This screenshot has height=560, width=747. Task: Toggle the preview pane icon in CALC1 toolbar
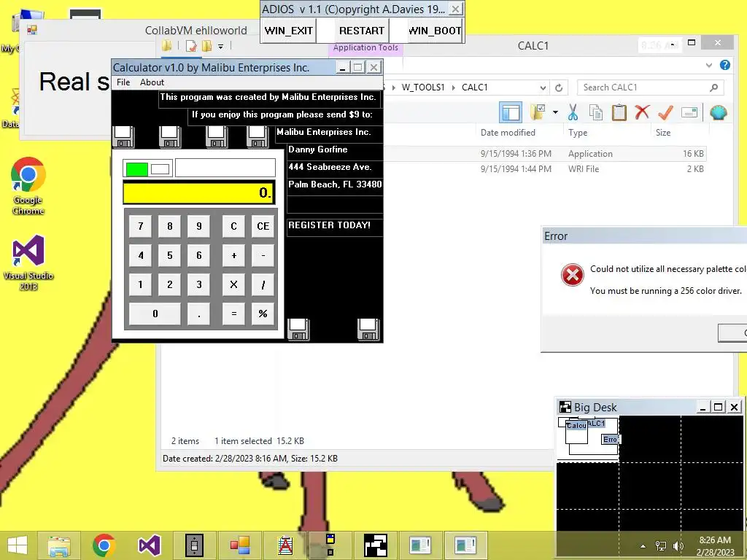(510, 113)
